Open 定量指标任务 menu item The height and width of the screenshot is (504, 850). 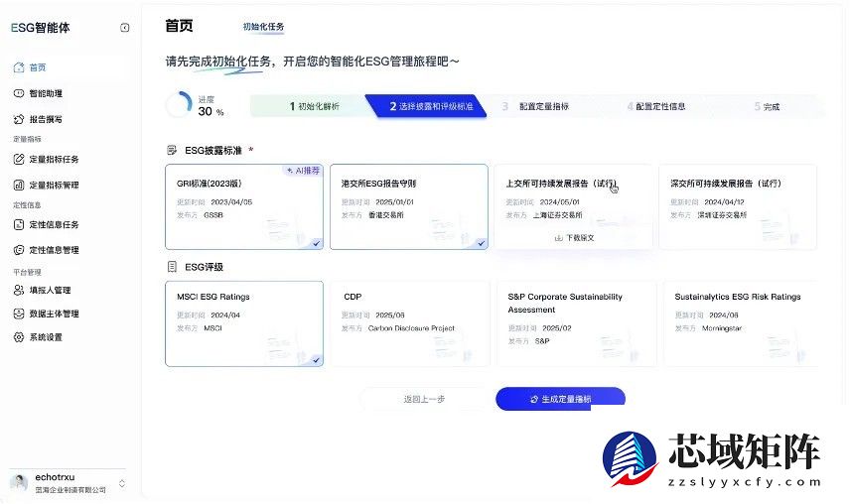click(x=55, y=159)
